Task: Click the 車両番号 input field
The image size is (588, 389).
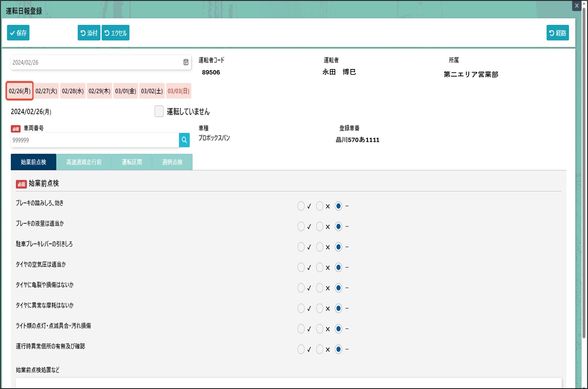Action: tap(94, 140)
